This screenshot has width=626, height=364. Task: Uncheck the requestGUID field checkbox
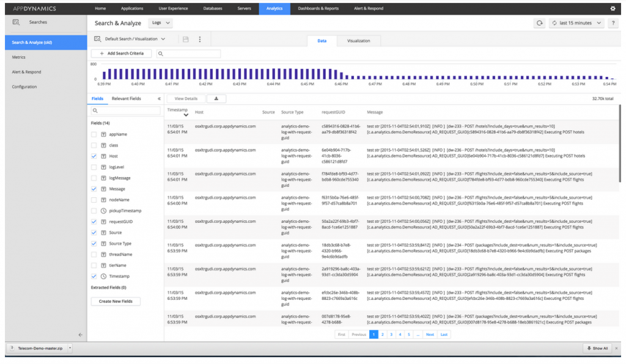tap(94, 222)
